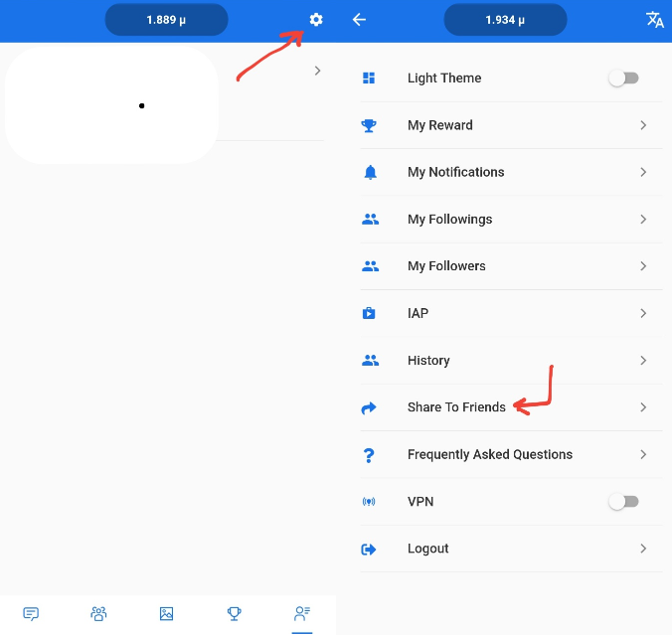Click the IAP shopping bag icon
Viewport: 672px width, 636px height.
(x=369, y=313)
